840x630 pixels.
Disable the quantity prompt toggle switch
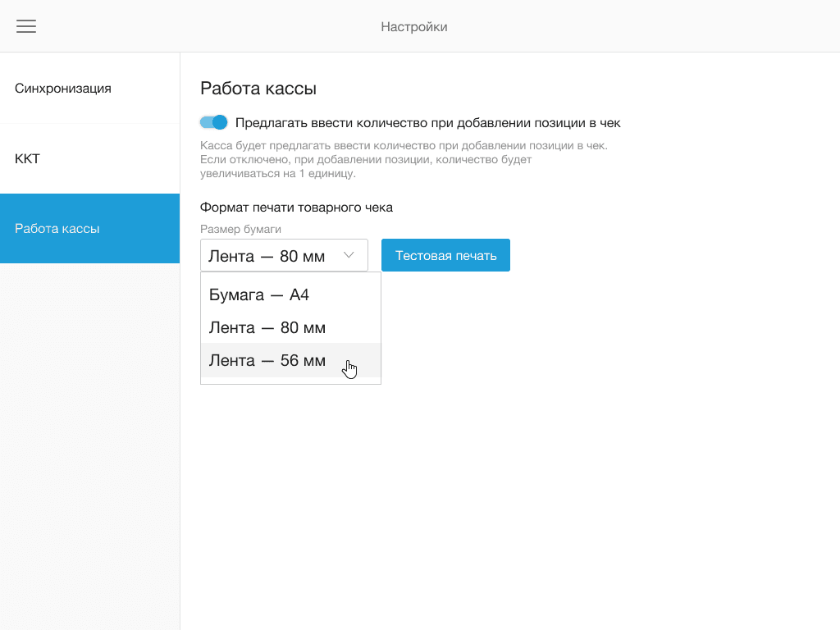(213, 122)
